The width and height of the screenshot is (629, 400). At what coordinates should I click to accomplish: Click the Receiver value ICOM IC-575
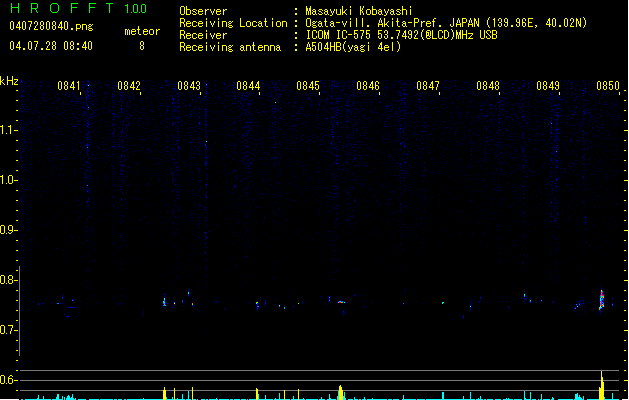tap(339, 35)
